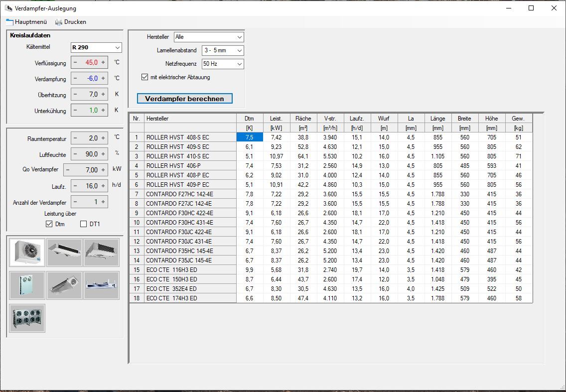The height and width of the screenshot is (392, 566).
Task: Decrease Überhitzung value with minus
Action: coord(75,94)
